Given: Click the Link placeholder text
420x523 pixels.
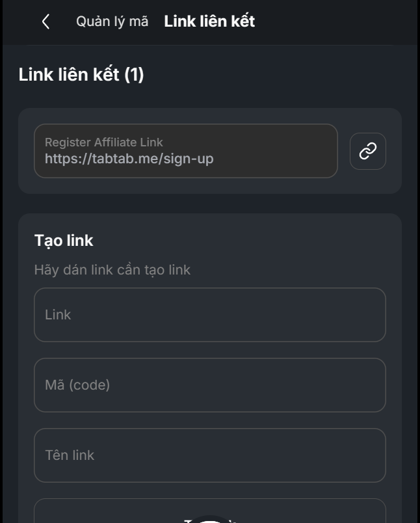Looking at the screenshot, I should coord(58,315).
